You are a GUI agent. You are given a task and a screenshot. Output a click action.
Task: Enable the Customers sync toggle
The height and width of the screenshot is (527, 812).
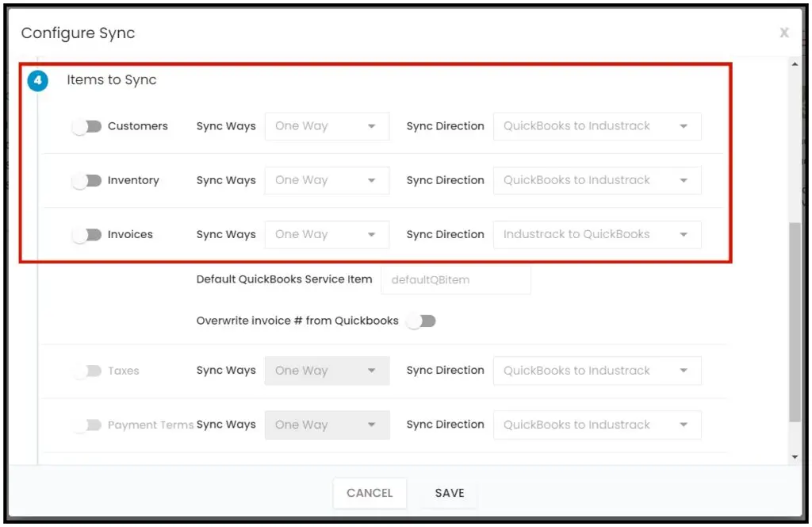(86, 126)
